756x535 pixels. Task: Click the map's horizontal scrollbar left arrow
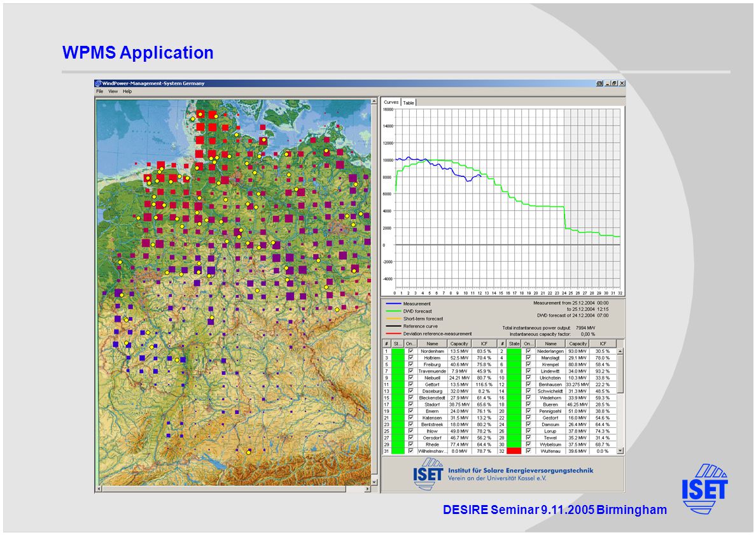pyautogui.click(x=99, y=489)
